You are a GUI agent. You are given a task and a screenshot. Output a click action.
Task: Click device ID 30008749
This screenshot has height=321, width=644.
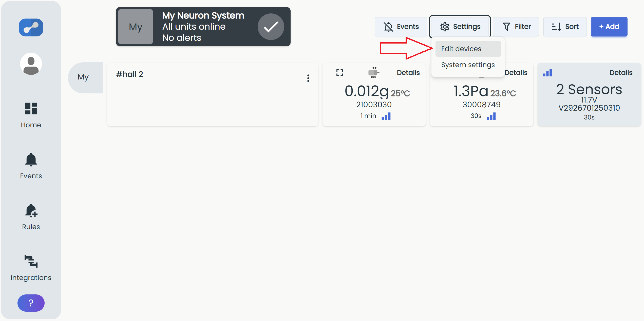coord(482,105)
